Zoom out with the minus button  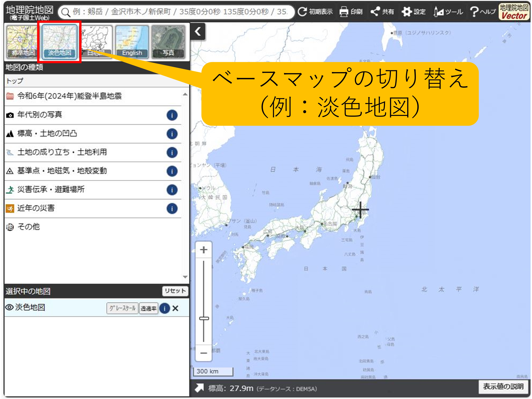click(204, 353)
